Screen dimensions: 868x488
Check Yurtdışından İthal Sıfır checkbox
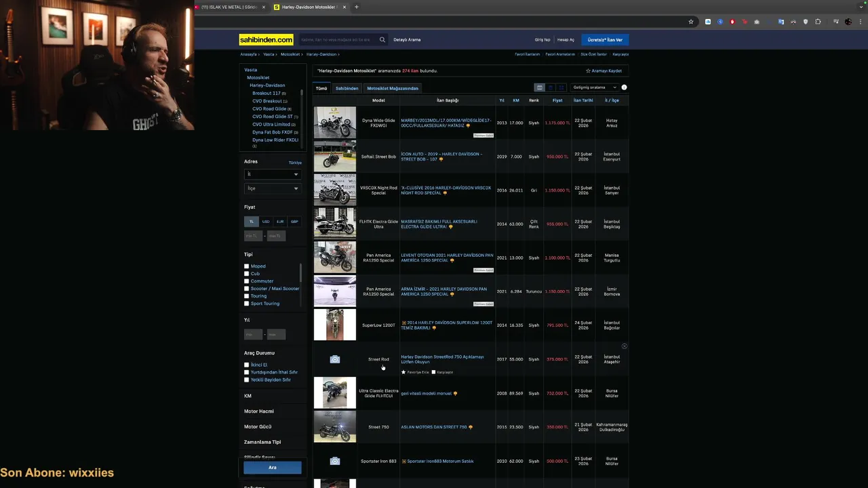(x=247, y=372)
